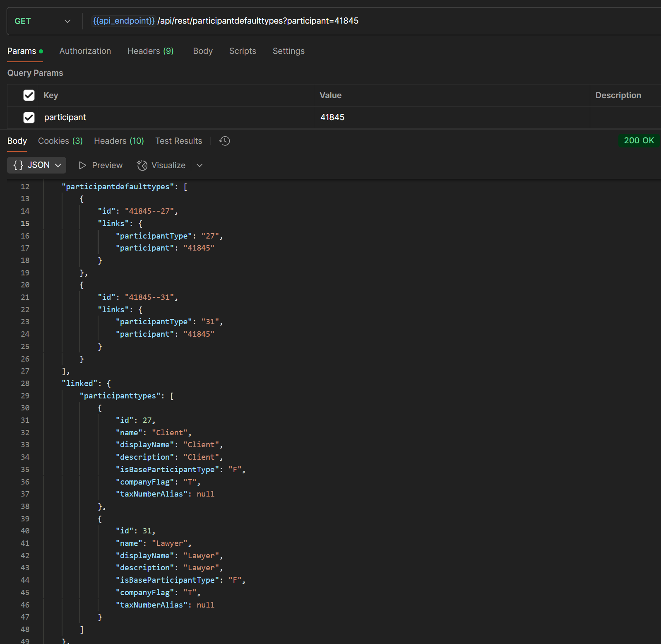Open the response Headers (10) tab
This screenshot has width=661, height=644.
click(x=119, y=141)
